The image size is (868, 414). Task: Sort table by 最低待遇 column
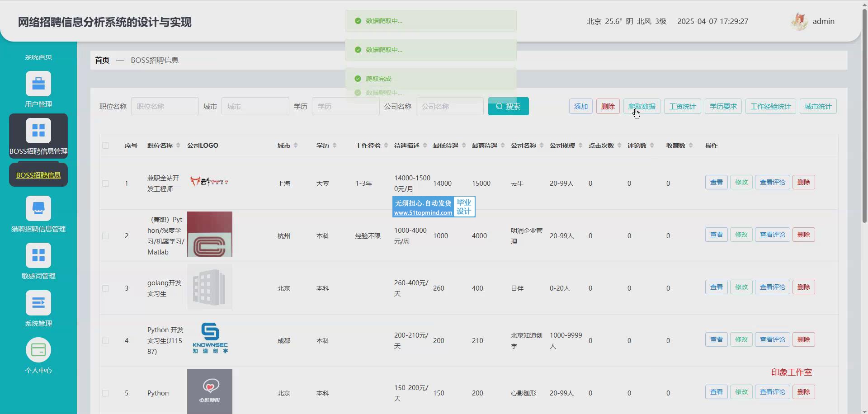point(464,146)
